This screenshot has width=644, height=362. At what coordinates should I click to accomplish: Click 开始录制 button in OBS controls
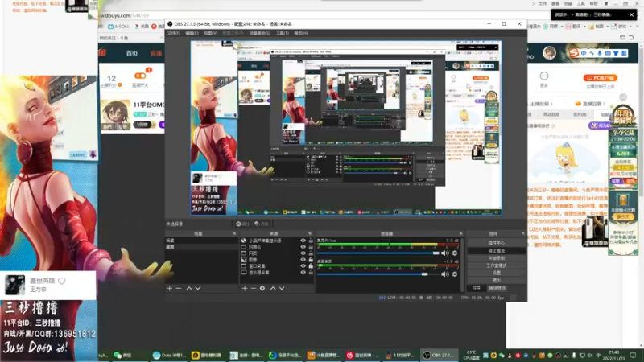pyautogui.click(x=497, y=258)
